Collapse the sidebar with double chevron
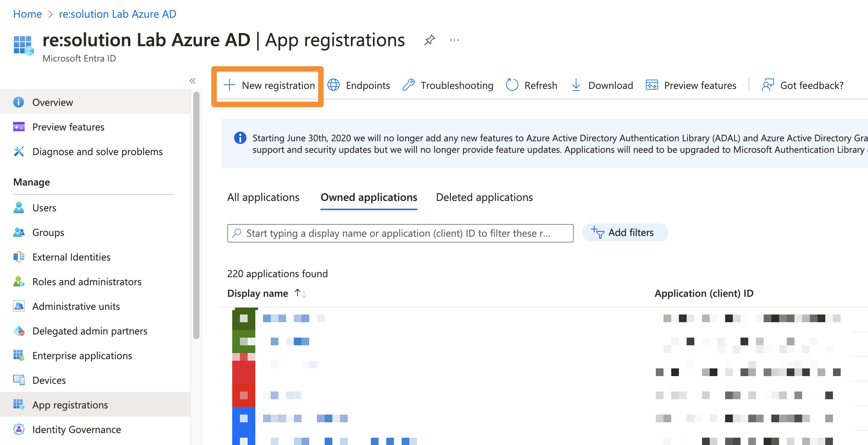868x445 pixels. point(193,81)
